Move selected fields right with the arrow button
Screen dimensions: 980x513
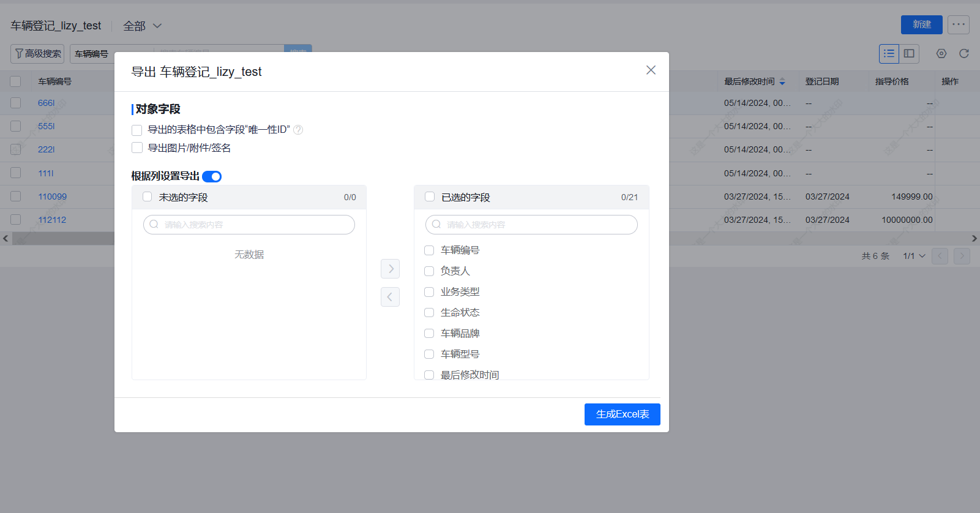(x=390, y=269)
